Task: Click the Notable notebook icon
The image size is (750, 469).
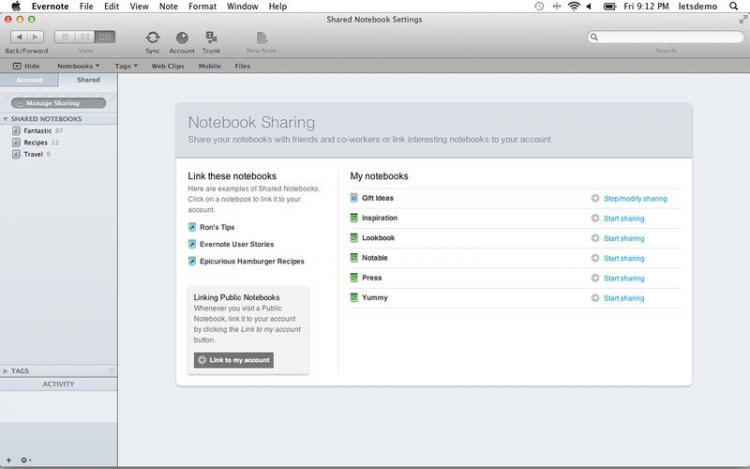Action: coord(354,258)
